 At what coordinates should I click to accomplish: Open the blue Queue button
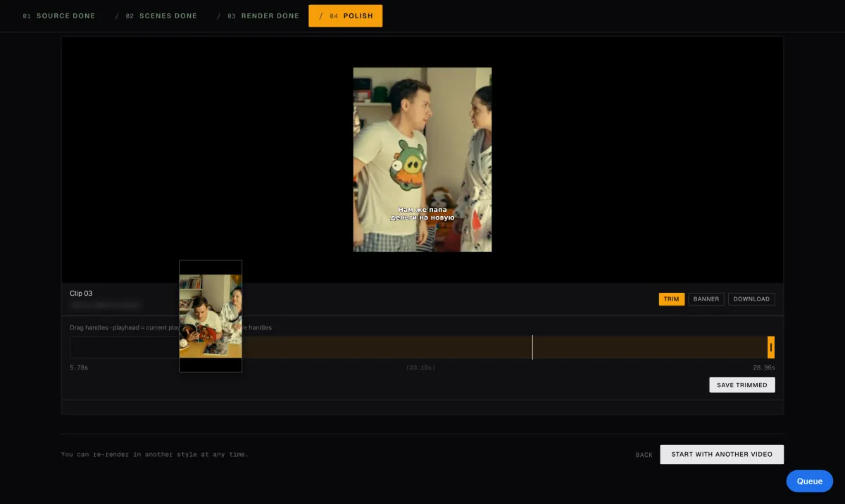810,481
